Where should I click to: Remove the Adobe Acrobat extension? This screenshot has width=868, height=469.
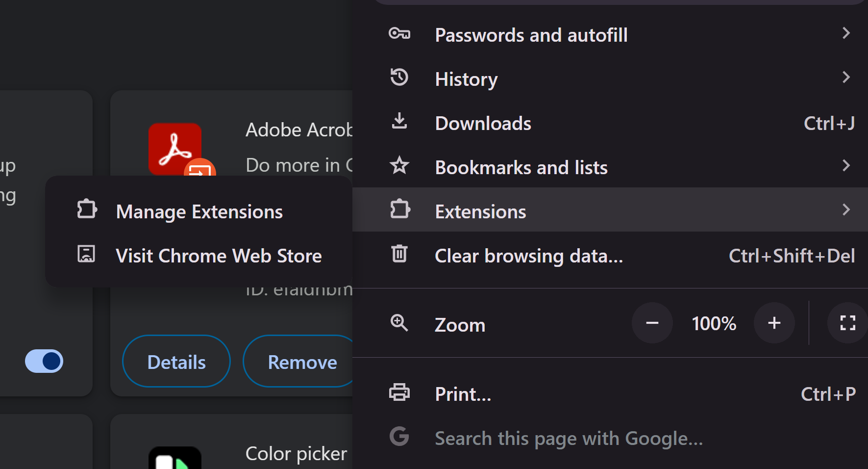[x=302, y=362]
